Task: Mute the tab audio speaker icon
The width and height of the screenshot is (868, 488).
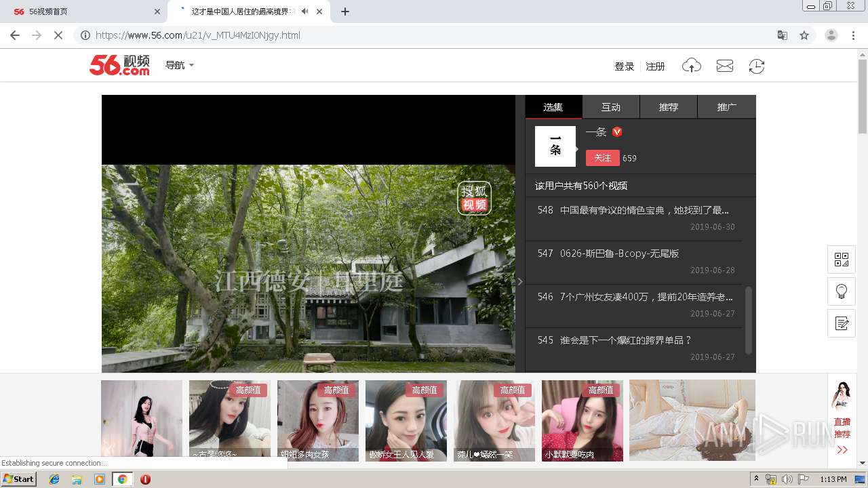Action: coord(305,12)
